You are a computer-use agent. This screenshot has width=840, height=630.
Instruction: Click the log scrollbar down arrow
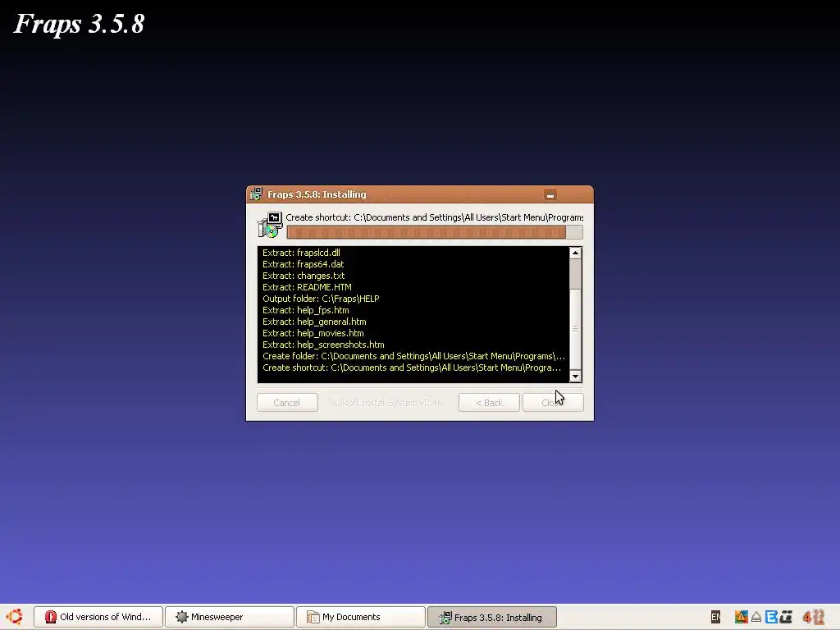tap(575, 376)
